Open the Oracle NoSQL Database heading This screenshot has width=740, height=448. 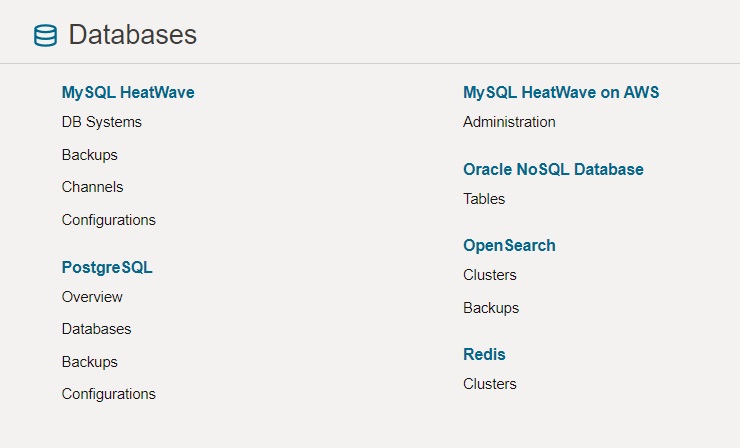pos(553,169)
